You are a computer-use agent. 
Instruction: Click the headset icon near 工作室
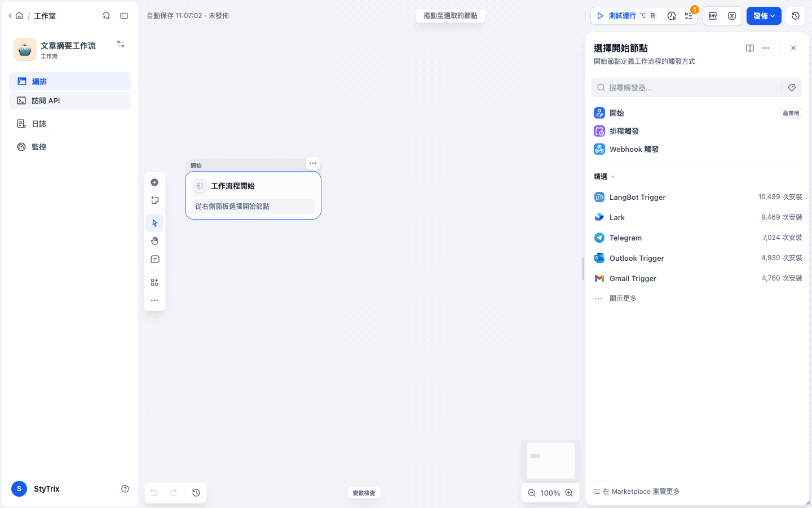coord(106,16)
